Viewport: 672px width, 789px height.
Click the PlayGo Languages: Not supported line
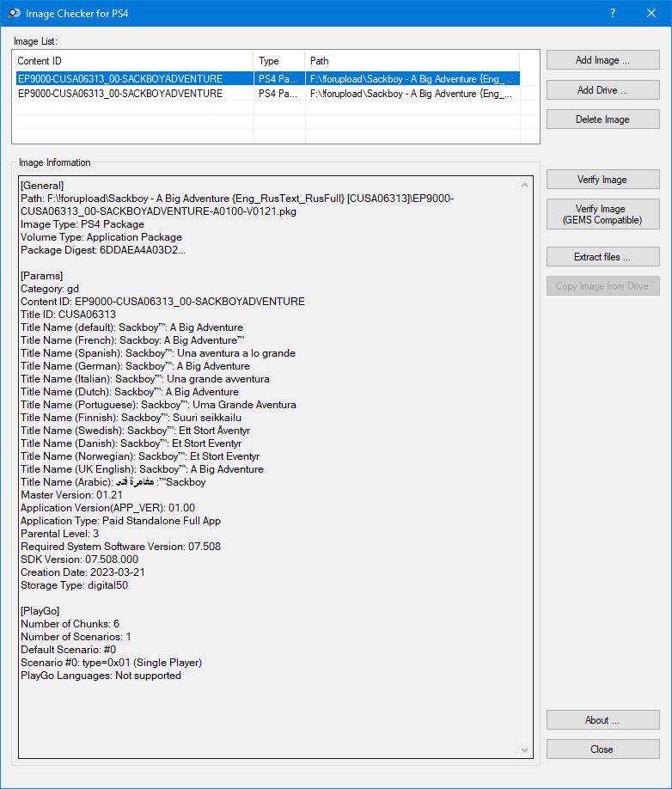(101, 676)
